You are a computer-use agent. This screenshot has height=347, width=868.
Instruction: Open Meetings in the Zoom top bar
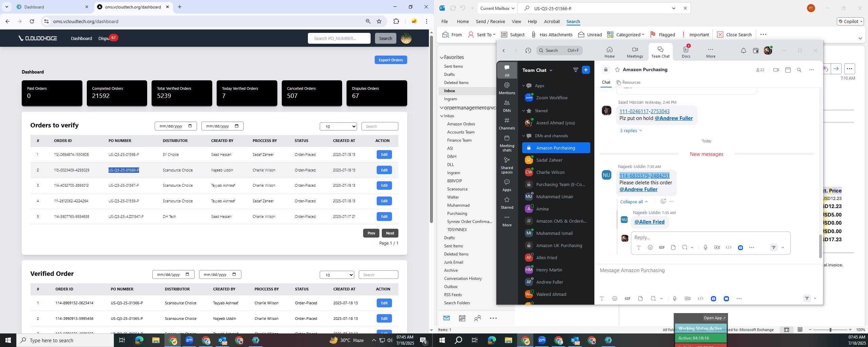(x=635, y=52)
